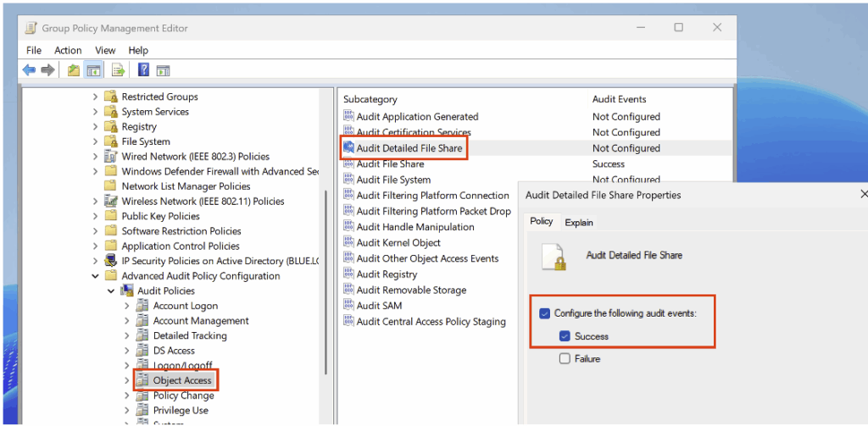Click the blue Back arrow in toolbar
This screenshot has height=426, width=868.
pyautogui.click(x=30, y=70)
